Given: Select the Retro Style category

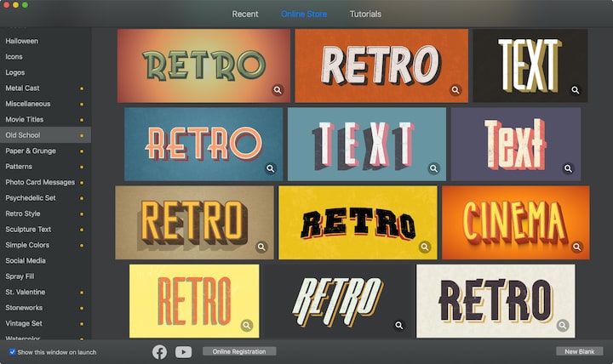Looking at the screenshot, I should [45, 213].
